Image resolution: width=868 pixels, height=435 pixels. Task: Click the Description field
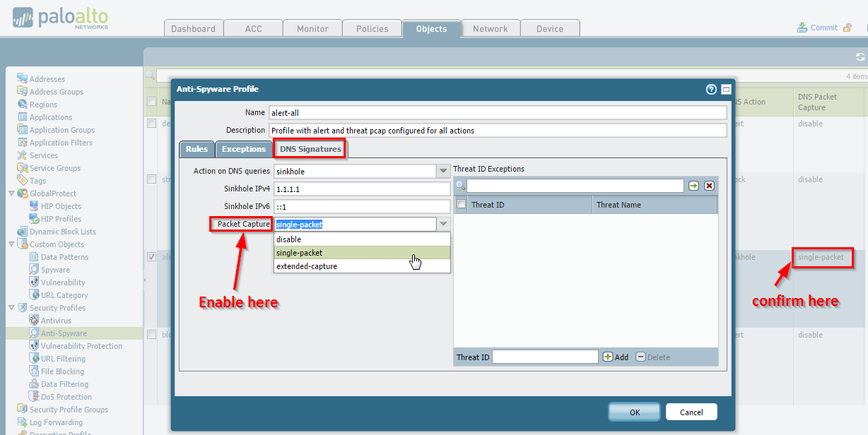coord(498,130)
